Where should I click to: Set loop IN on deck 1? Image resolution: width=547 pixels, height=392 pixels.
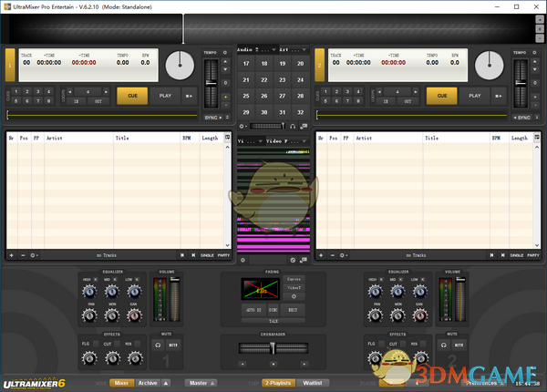point(76,101)
